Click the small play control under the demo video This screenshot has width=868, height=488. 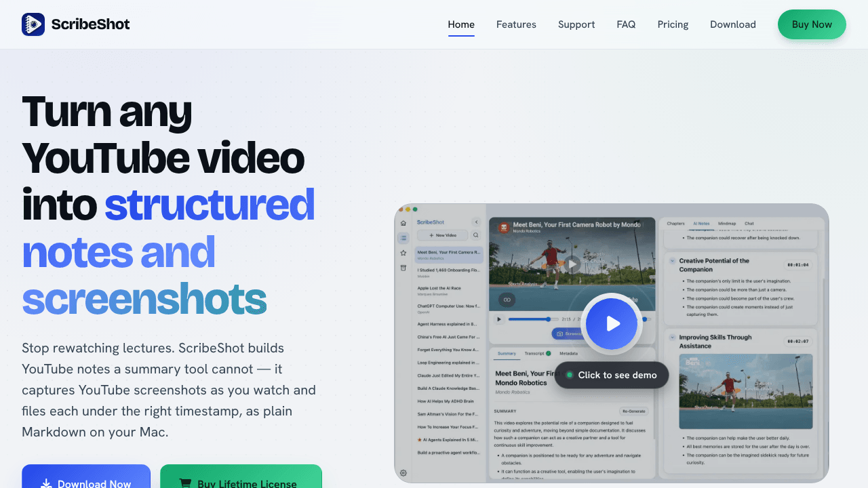coord(499,319)
